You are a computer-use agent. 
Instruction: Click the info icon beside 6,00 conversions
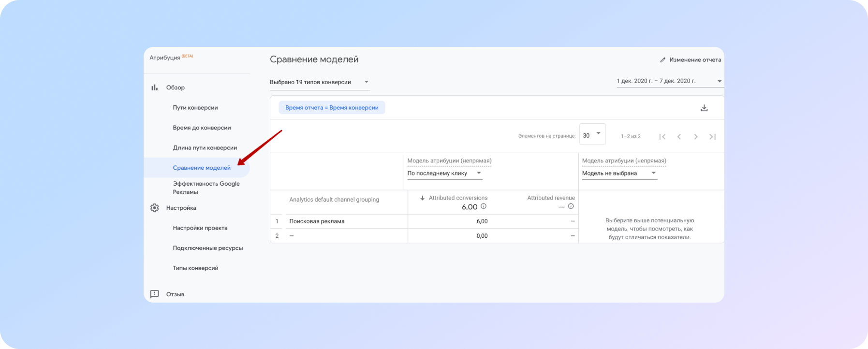[x=484, y=206]
